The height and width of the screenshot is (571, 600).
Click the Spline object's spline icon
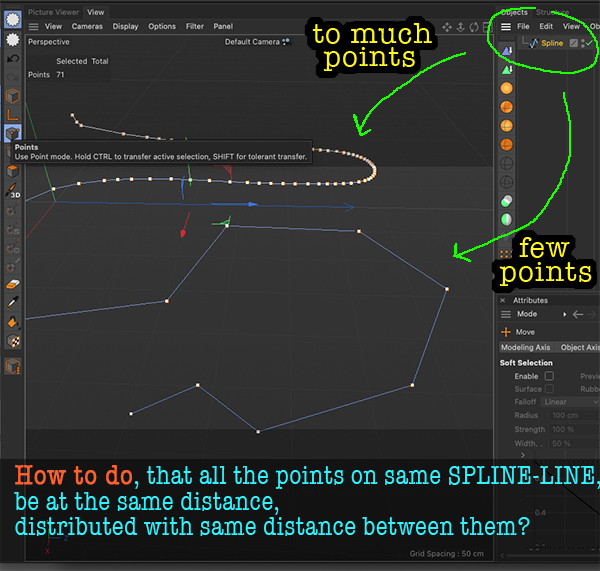(x=533, y=43)
